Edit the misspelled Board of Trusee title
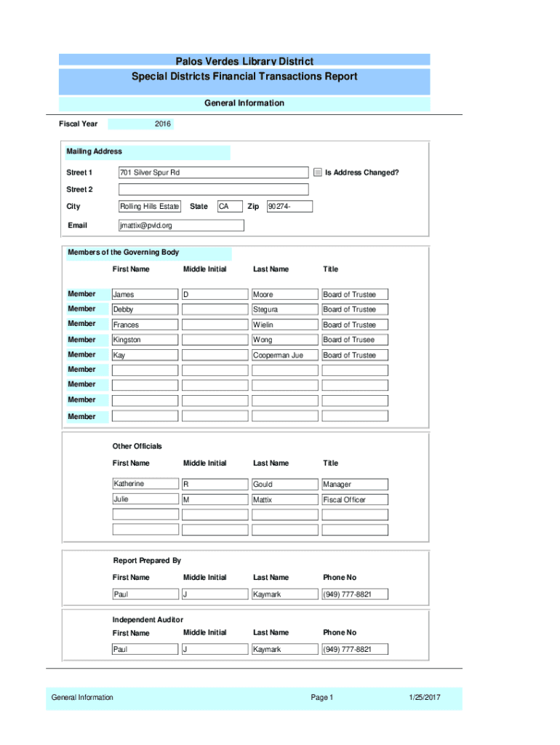This screenshot has width=560, height=745. pyautogui.click(x=354, y=340)
